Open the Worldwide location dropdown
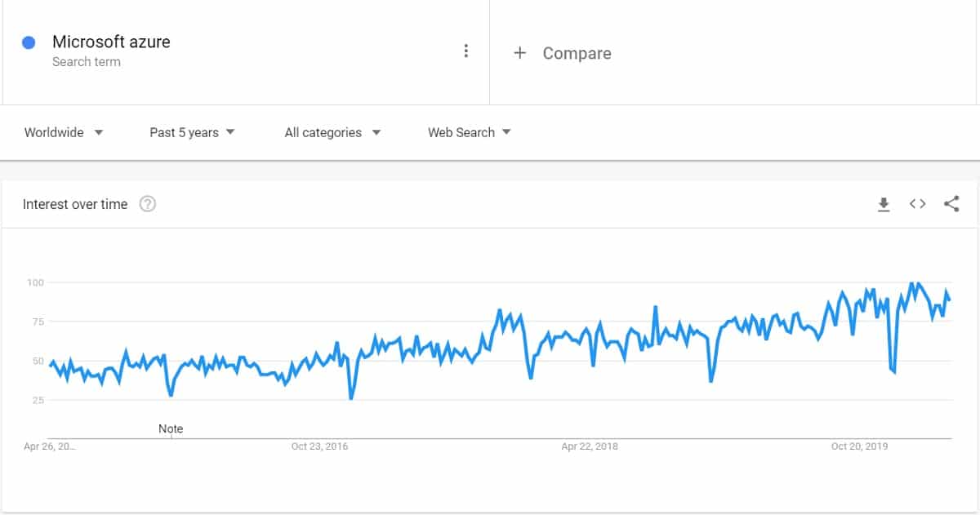The height and width of the screenshot is (515, 980). click(64, 132)
